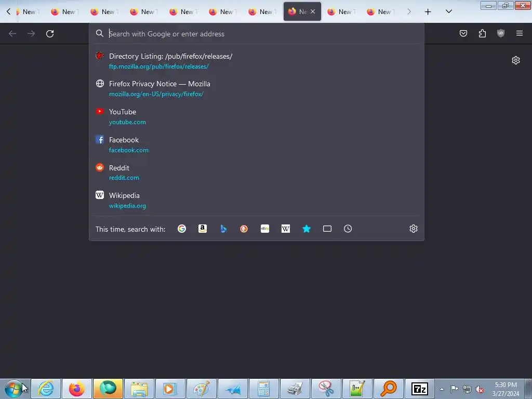Close the active tab
Image resolution: width=532 pixels, height=399 pixels.
(x=313, y=11)
